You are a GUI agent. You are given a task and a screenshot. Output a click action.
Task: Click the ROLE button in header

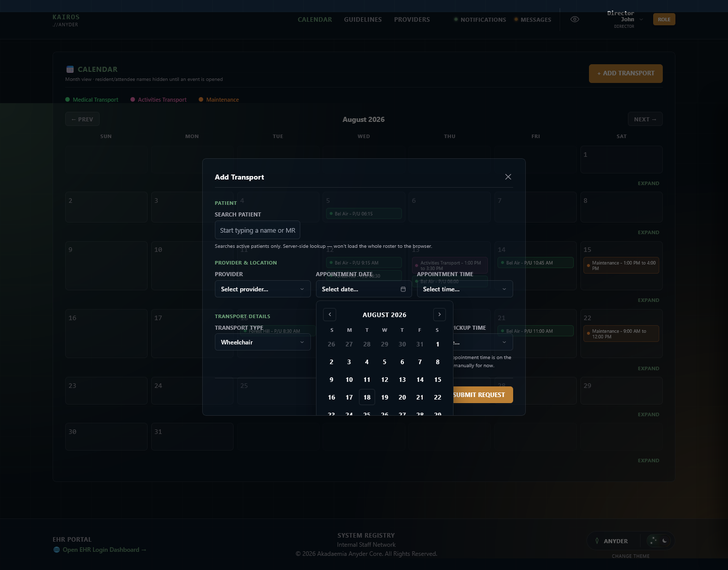[664, 19]
